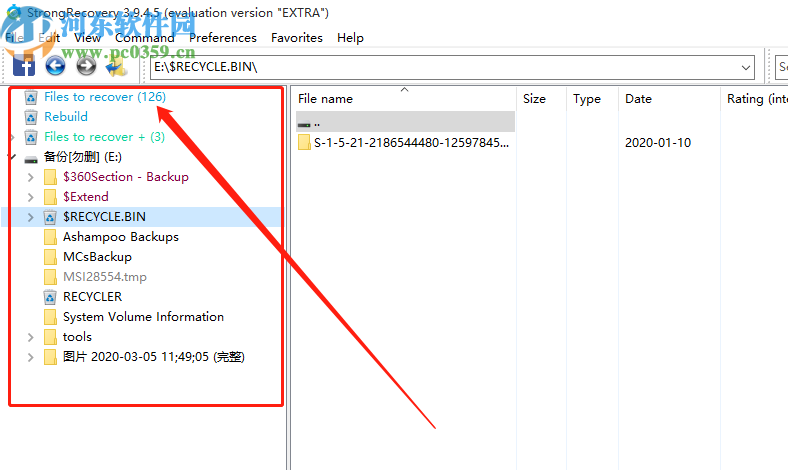
Task: Click the folder icon of $360Section - Backup
Action: (x=50, y=177)
